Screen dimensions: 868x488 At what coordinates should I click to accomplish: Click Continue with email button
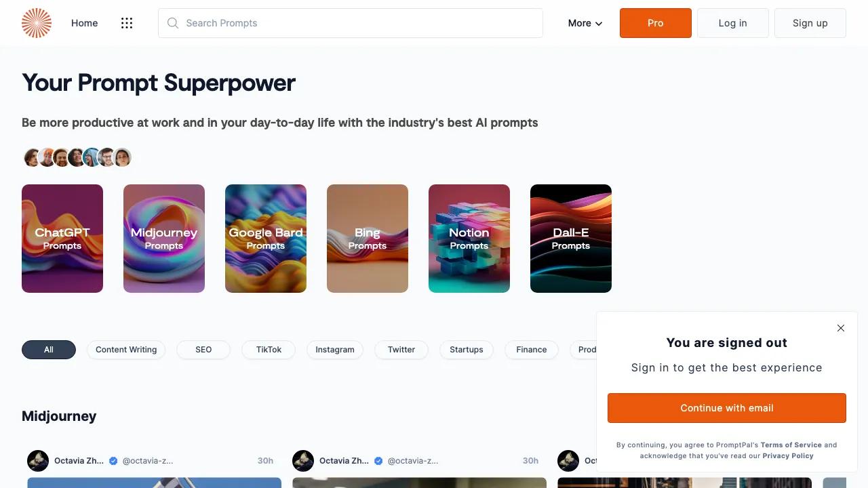(727, 408)
